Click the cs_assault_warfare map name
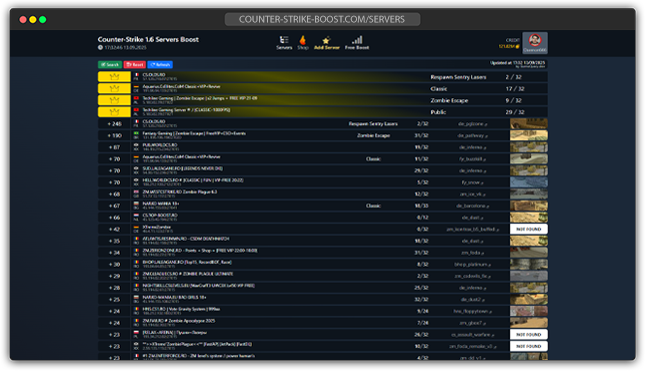The image size is (645, 371). click(x=472, y=335)
